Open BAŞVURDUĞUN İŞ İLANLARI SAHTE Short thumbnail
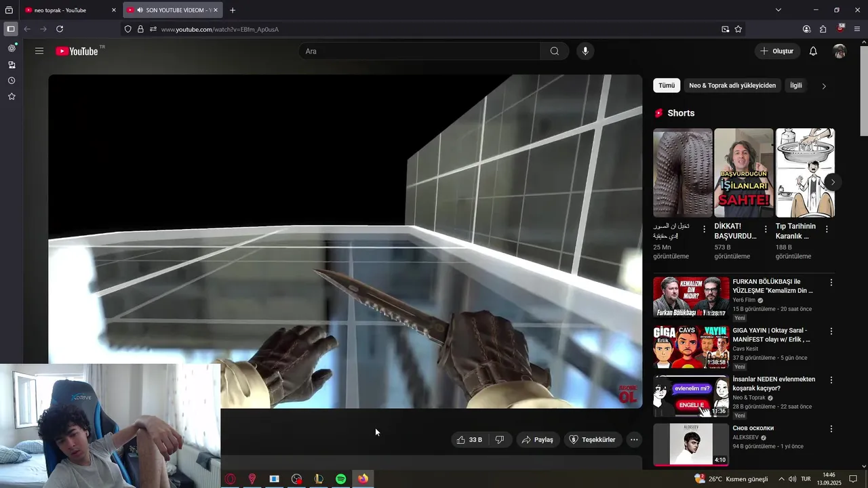The image size is (868, 488). tap(744, 173)
